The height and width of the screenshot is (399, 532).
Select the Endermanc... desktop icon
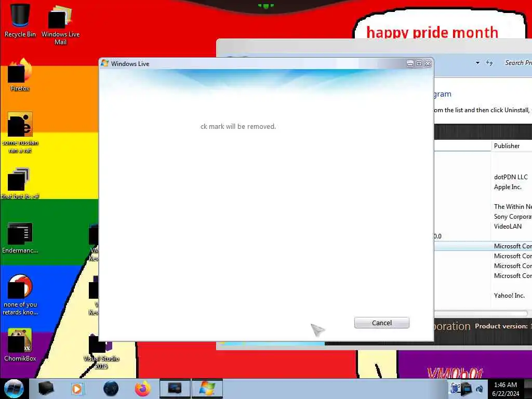pos(20,237)
